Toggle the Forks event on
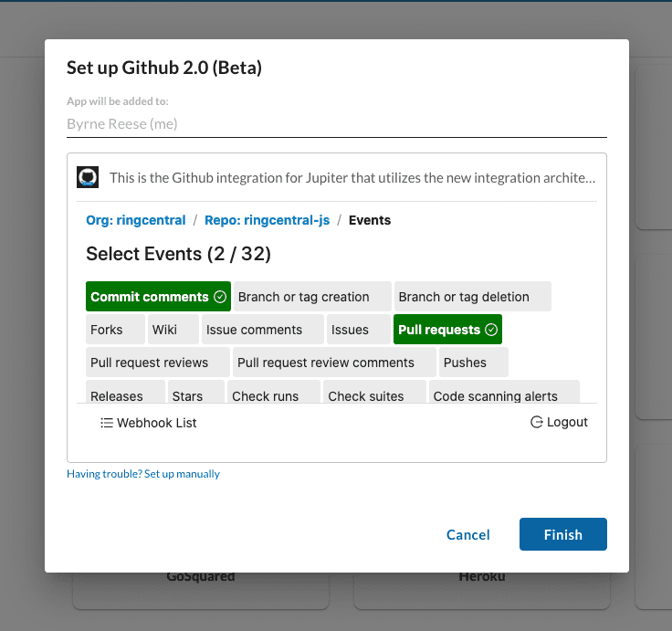Viewport: 672px width, 631px height. pyautogui.click(x=115, y=330)
